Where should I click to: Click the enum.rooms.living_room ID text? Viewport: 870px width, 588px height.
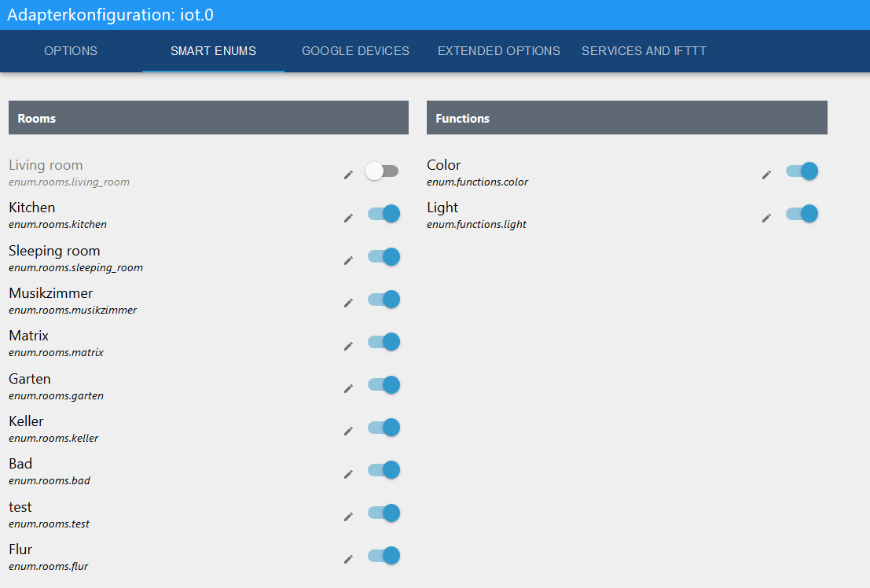(69, 182)
